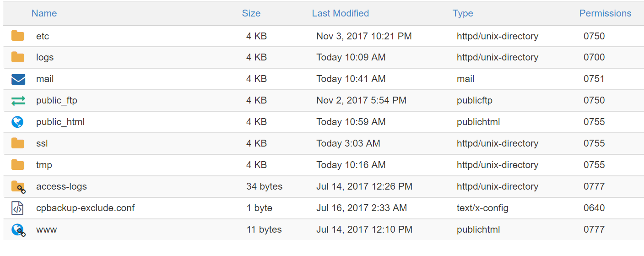Click the access-logs symlink folder icon
Image resolution: width=644 pixels, height=256 pixels.
pyautogui.click(x=18, y=187)
